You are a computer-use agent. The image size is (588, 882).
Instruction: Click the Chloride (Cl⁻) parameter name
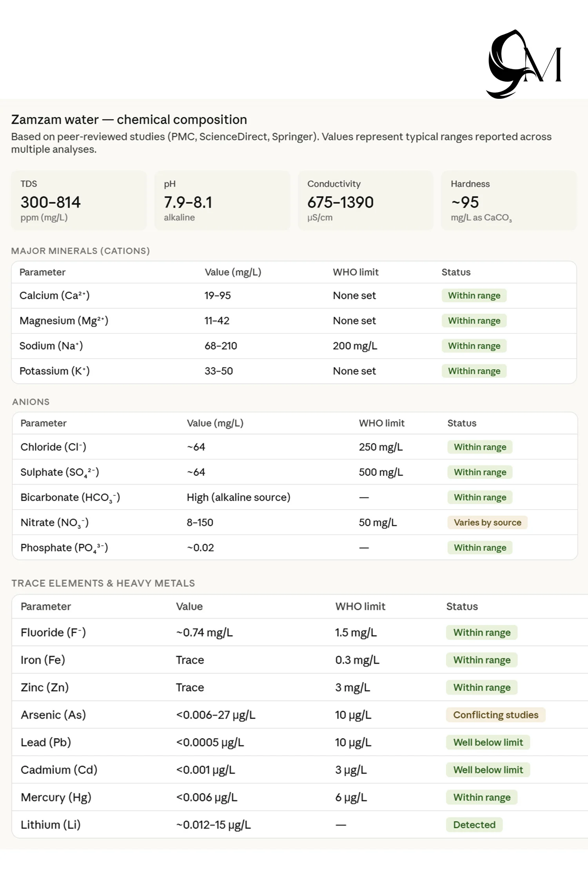tap(53, 447)
